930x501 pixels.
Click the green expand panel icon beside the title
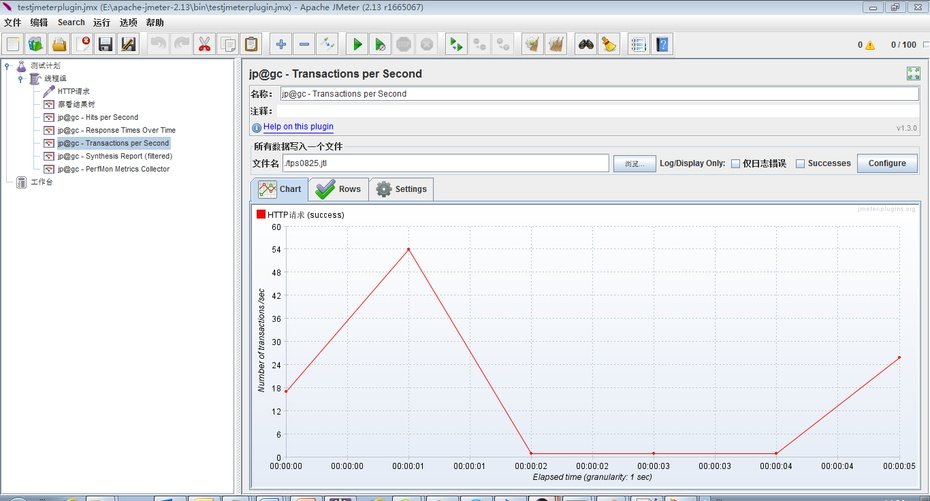click(x=913, y=73)
